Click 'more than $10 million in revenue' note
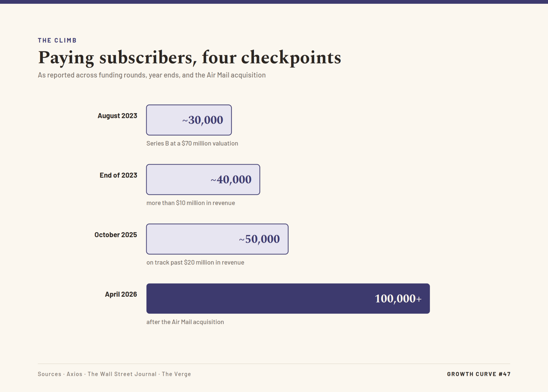Viewport: 548px width, 392px height. 191,203
